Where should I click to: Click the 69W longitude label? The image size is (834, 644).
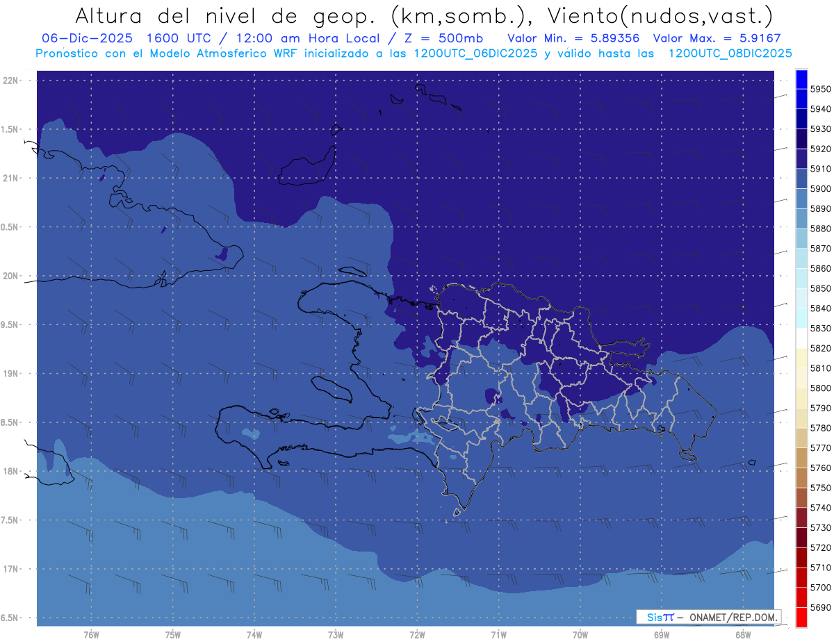662,635
